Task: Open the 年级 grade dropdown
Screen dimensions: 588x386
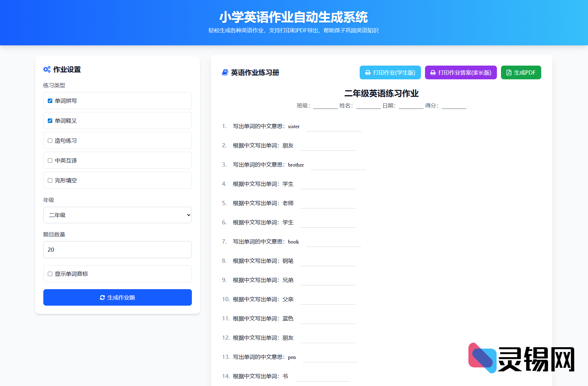Action: click(117, 215)
